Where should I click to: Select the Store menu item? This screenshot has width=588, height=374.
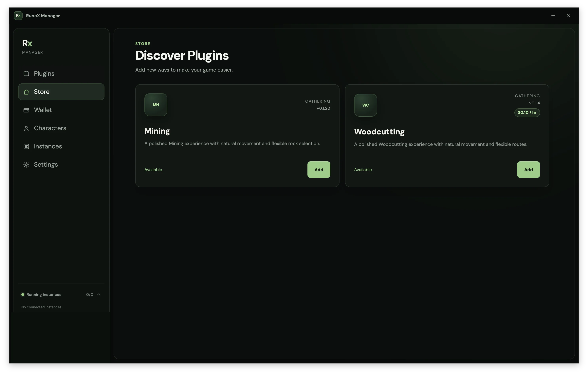pos(61,92)
